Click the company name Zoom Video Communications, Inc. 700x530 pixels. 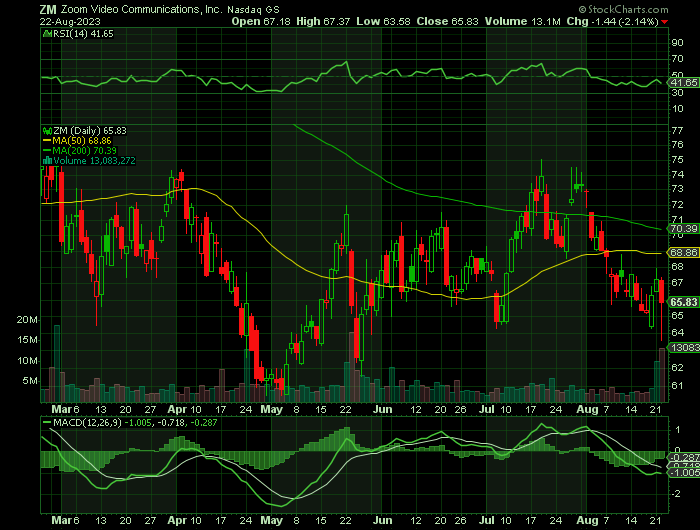(142, 9)
